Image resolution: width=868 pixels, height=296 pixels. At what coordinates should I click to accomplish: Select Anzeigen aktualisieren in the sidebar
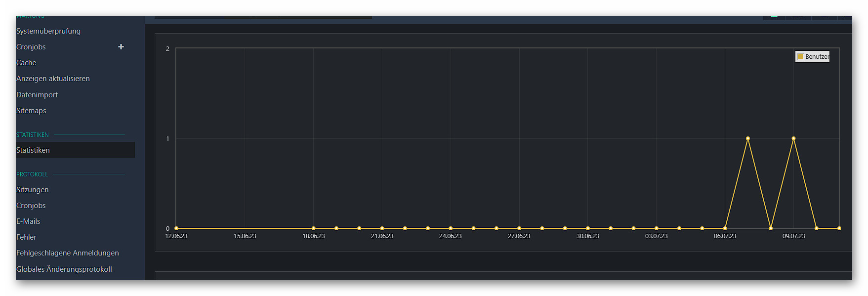coord(53,79)
